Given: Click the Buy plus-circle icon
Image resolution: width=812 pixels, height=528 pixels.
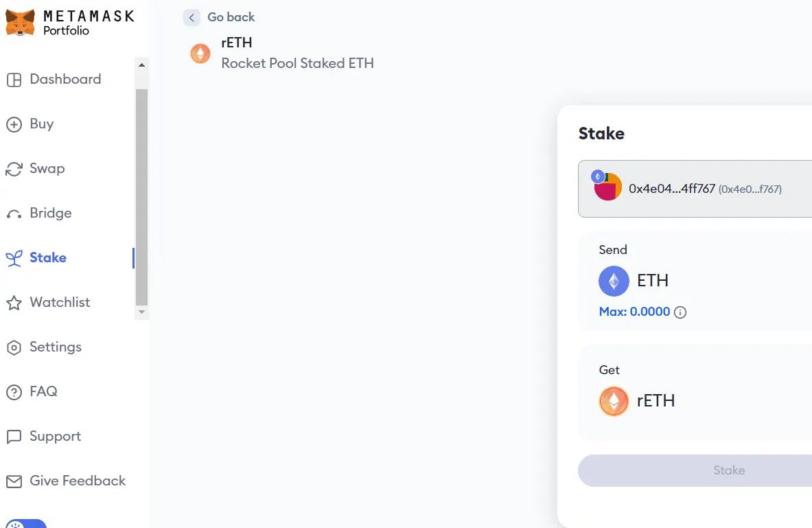Looking at the screenshot, I should [x=14, y=124].
